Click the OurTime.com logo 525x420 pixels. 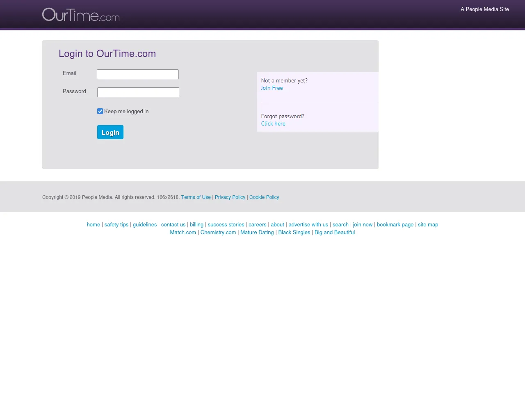coord(81,15)
